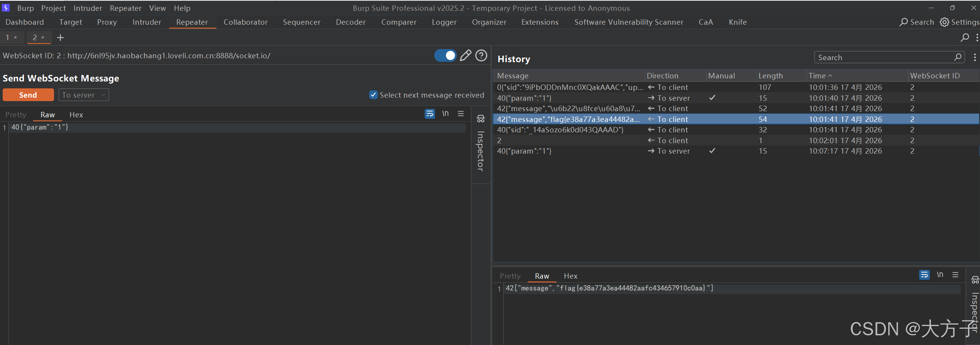Sort history by Manual column
This screenshot has height=345, width=980.
pyautogui.click(x=731, y=76)
